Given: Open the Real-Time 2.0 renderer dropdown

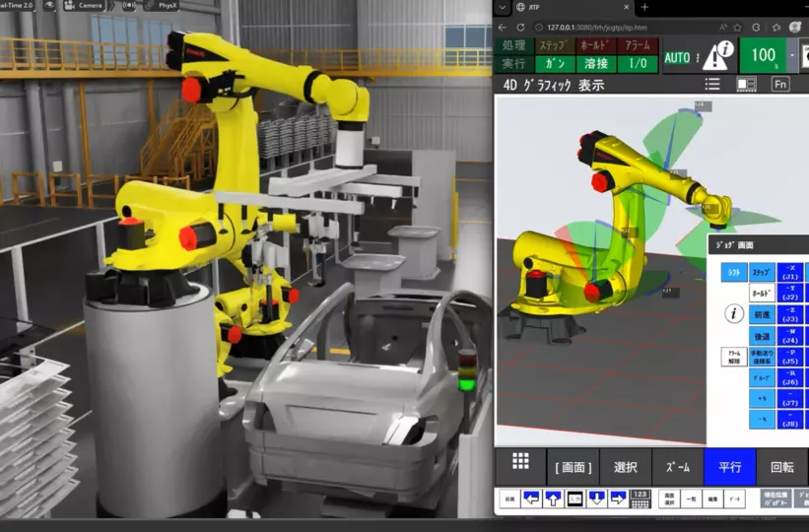Looking at the screenshot, I should point(17,5).
